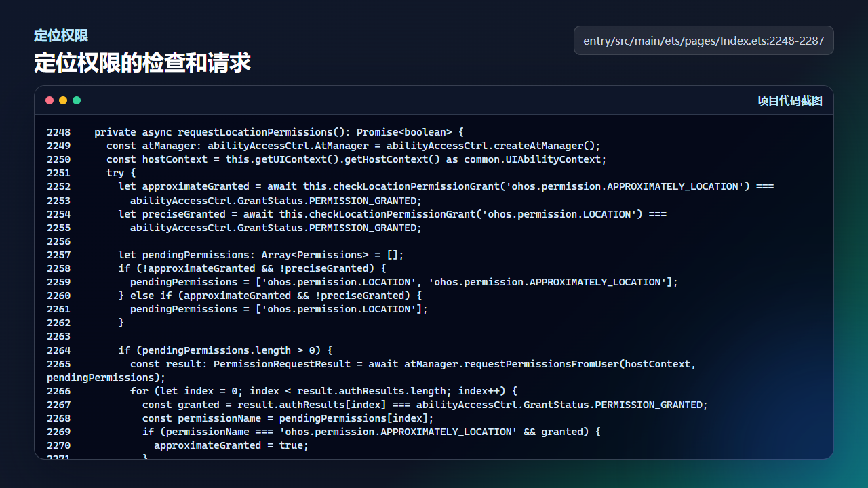This screenshot has height=488, width=868.
Task: Click PermissionRequestResult type on line 2265
Action: (282, 364)
